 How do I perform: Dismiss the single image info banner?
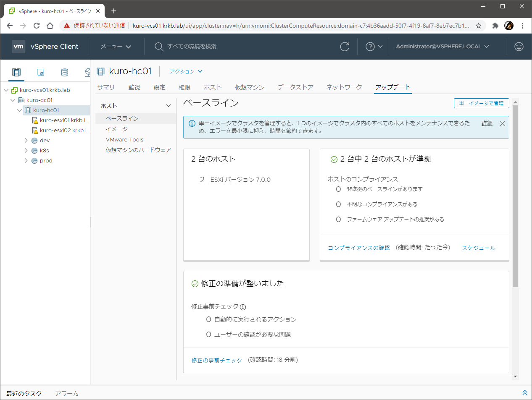(x=502, y=123)
